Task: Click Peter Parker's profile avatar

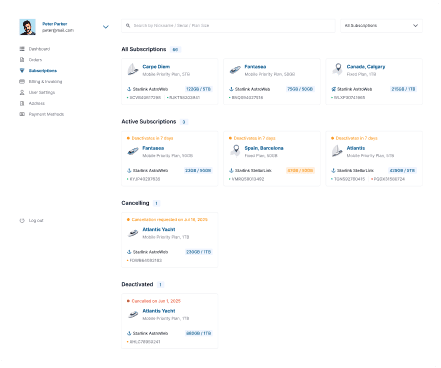Action: pos(28,27)
